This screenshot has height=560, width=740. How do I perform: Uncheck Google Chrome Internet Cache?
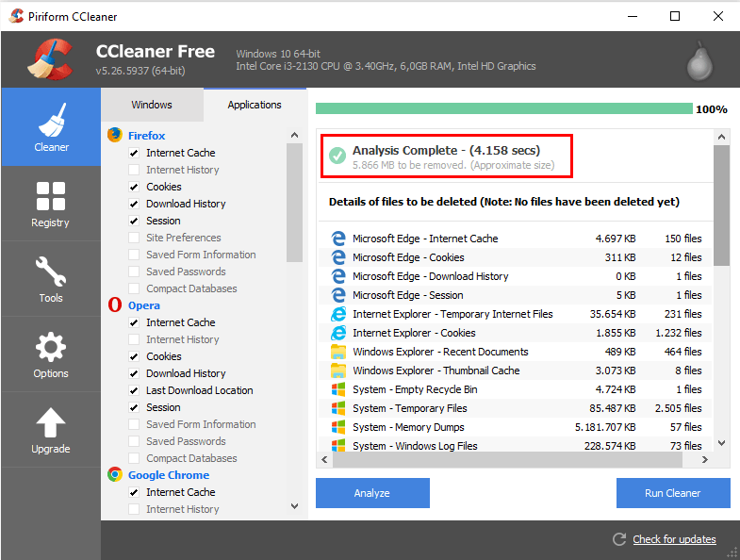pos(134,492)
